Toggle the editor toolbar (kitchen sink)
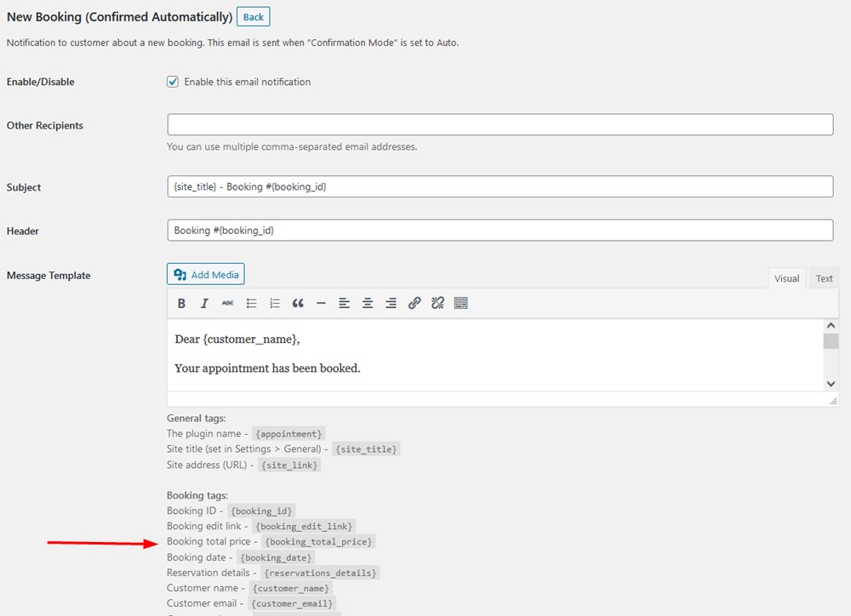This screenshot has height=616, width=851. click(460, 304)
